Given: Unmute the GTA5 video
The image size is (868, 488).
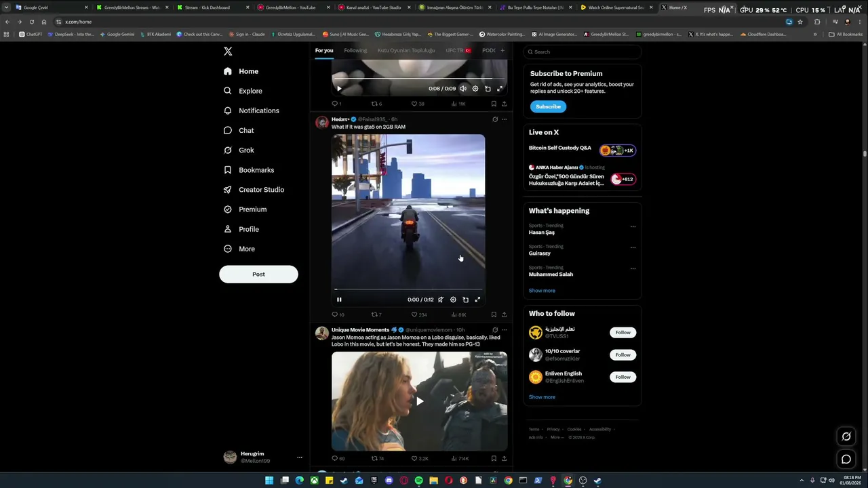Looking at the screenshot, I should pyautogui.click(x=441, y=300).
